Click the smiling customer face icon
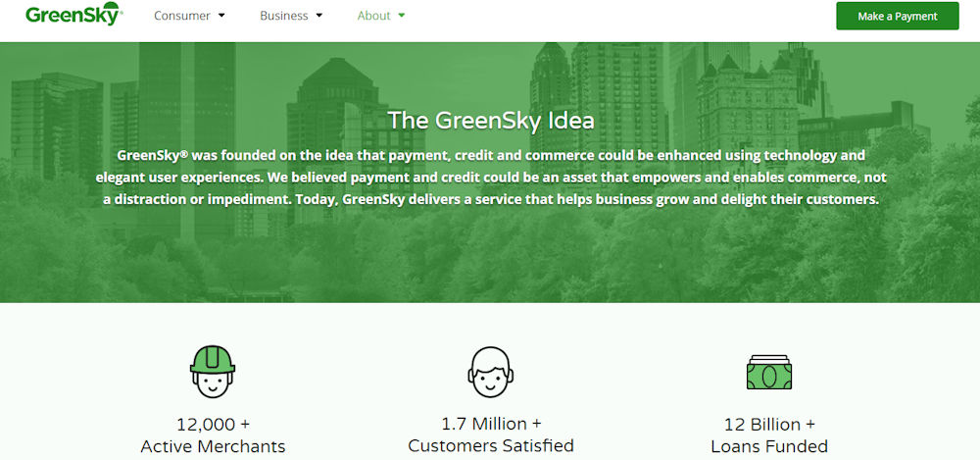This screenshot has width=980, height=460. (x=491, y=372)
